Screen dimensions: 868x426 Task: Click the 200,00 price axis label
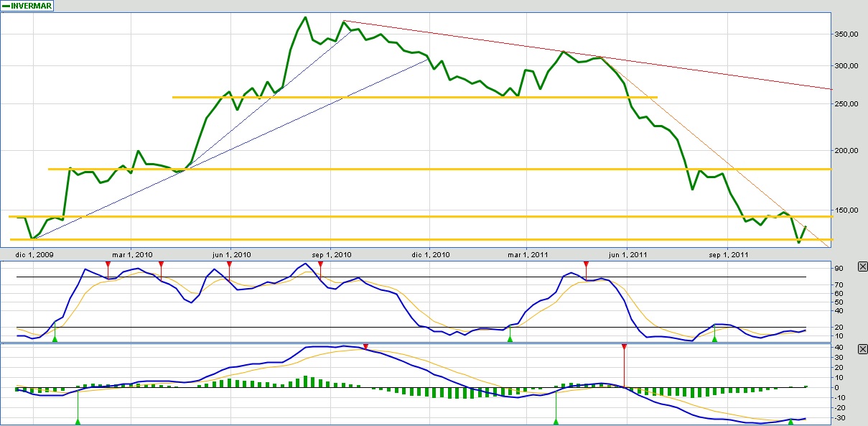click(x=849, y=151)
